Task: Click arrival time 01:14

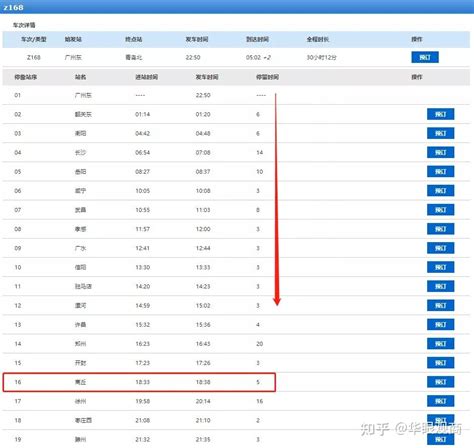Action: pyautogui.click(x=142, y=114)
